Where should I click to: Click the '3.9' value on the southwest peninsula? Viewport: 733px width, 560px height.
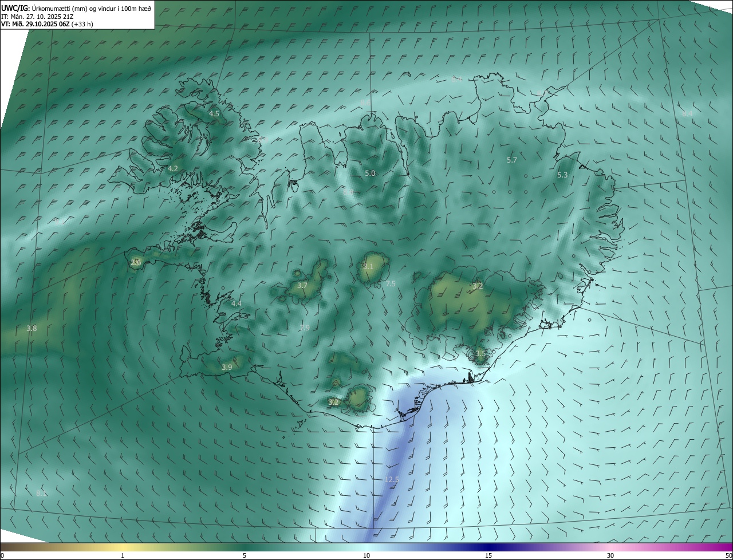coord(227,367)
